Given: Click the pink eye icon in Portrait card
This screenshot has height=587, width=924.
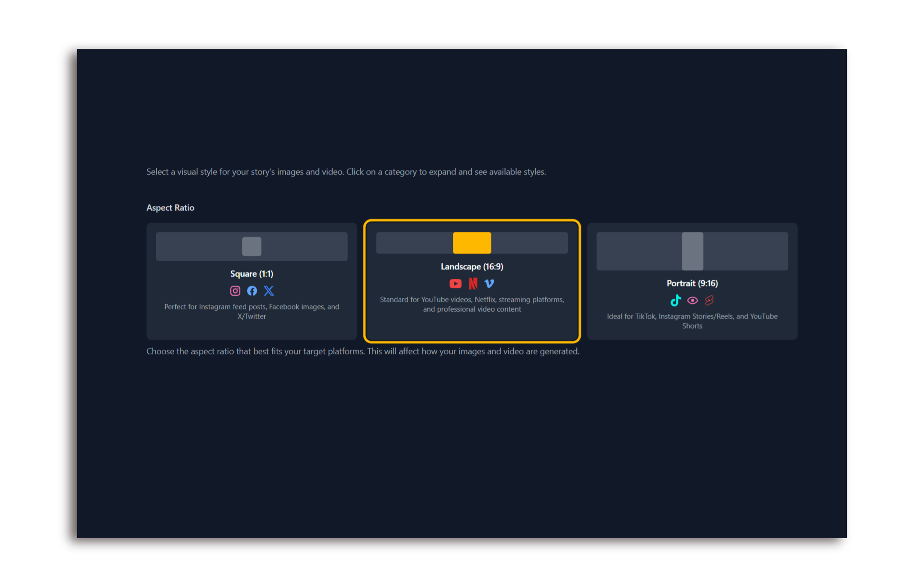Looking at the screenshot, I should point(692,300).
